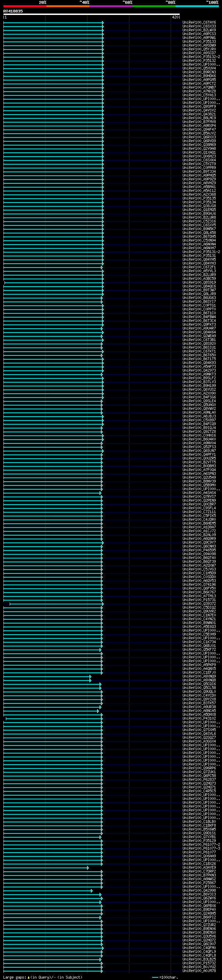This screenshot has width=222, height=980.
Task: Select the UniRef100_B6QT40 label
Action: pos(199,558)
